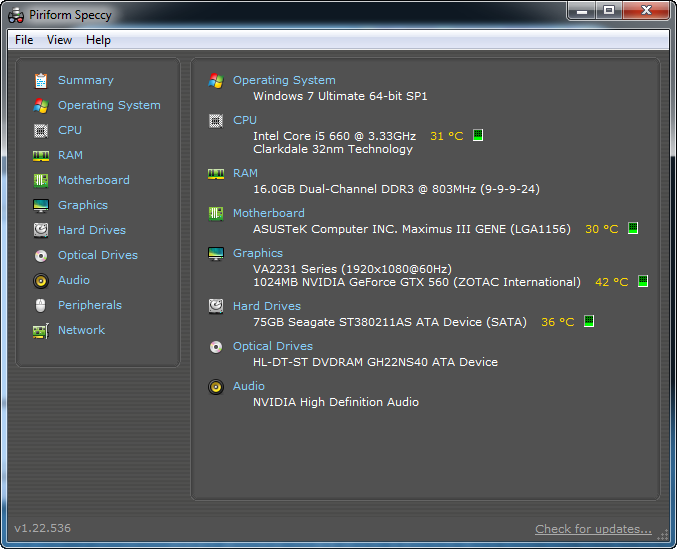Select Optical Drives in the sidebar
Screen dimensions: 677x549
point(98,255)
